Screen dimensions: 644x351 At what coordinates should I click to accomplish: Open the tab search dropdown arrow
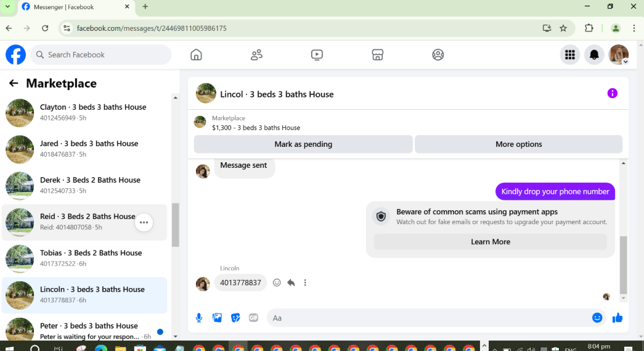point(7,7)
